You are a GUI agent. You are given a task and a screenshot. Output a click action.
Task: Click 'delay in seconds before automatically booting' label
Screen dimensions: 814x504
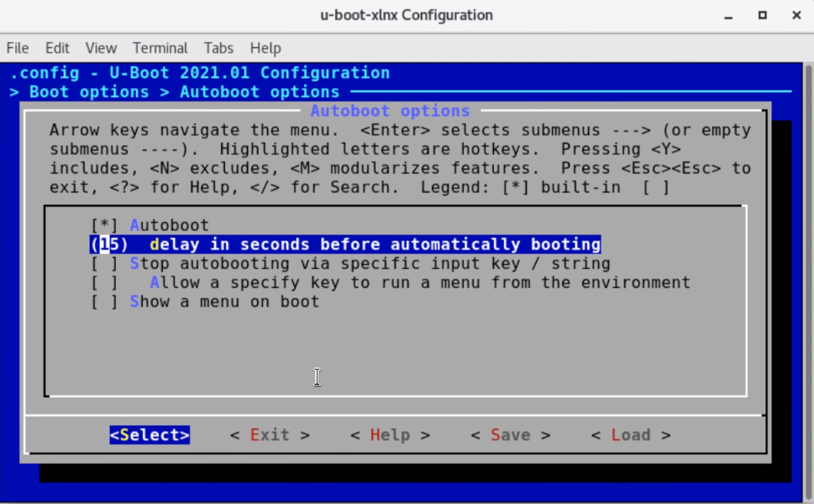pos(375,244)
